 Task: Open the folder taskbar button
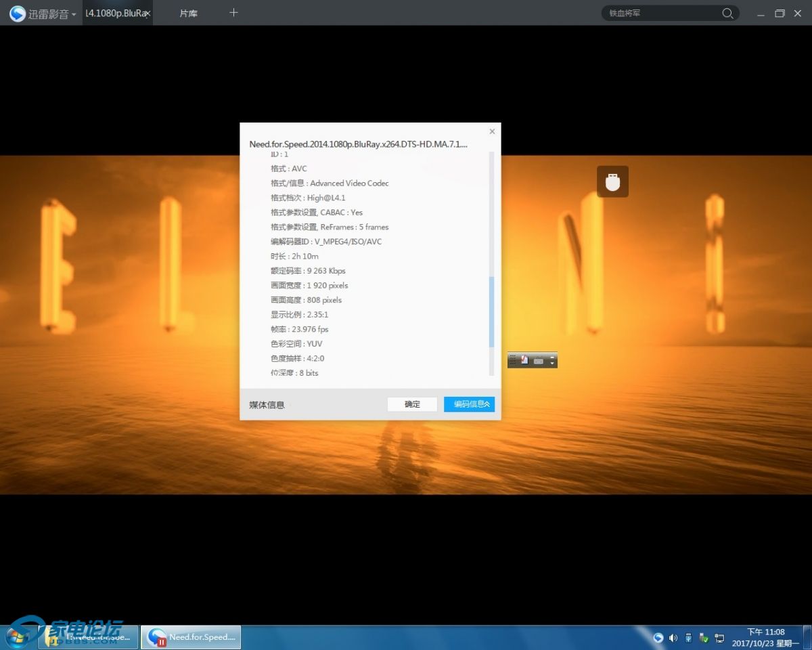(88, 637)
